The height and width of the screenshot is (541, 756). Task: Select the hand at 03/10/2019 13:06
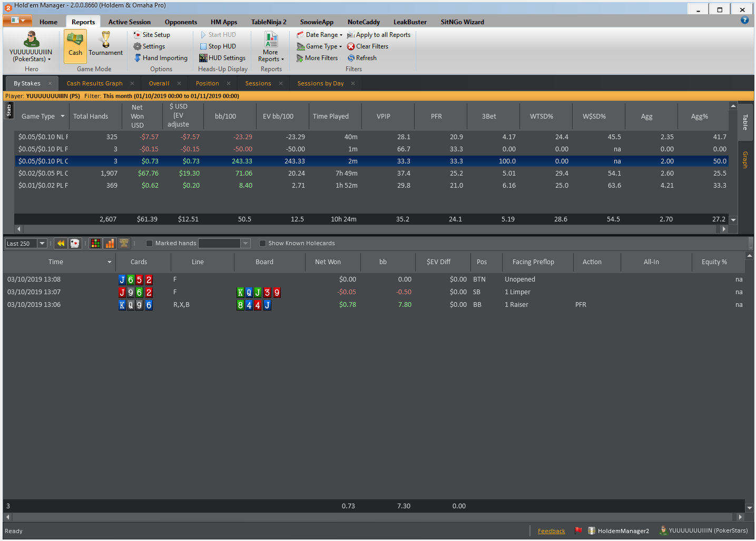coord(374,305)
